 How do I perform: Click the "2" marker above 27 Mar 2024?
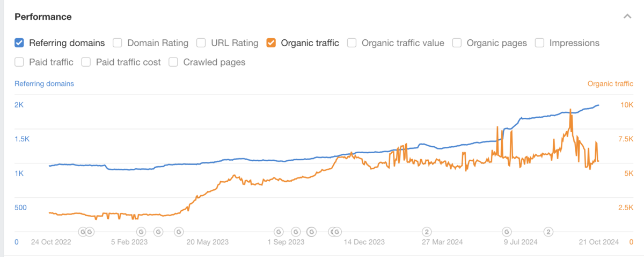coord(427,232)
